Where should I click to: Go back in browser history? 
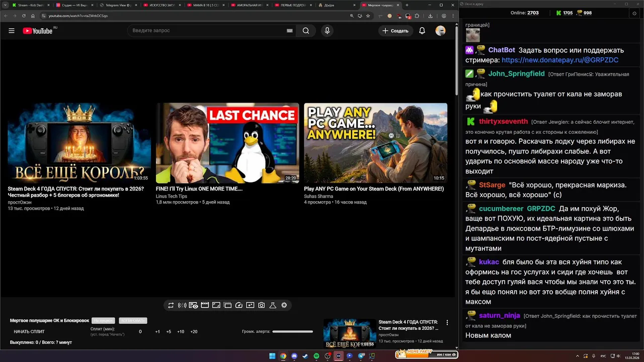pyautogui.click(x=6, y=16)
